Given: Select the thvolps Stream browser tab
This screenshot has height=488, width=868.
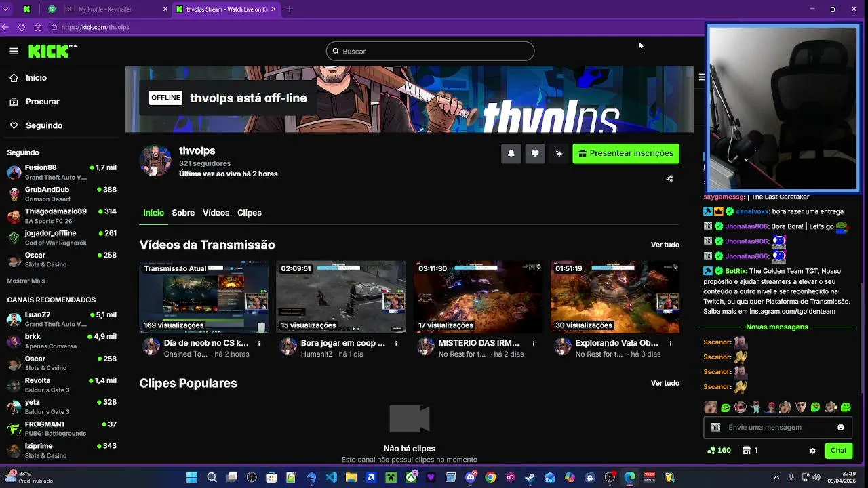Looking at the screenshot, I should tap(226, 9).
